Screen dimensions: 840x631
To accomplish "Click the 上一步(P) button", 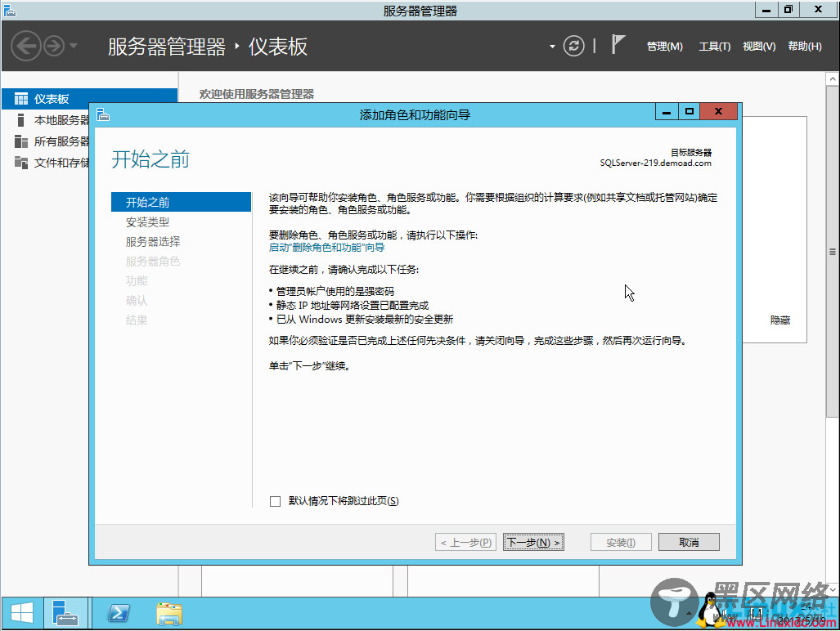I will 465,542.
